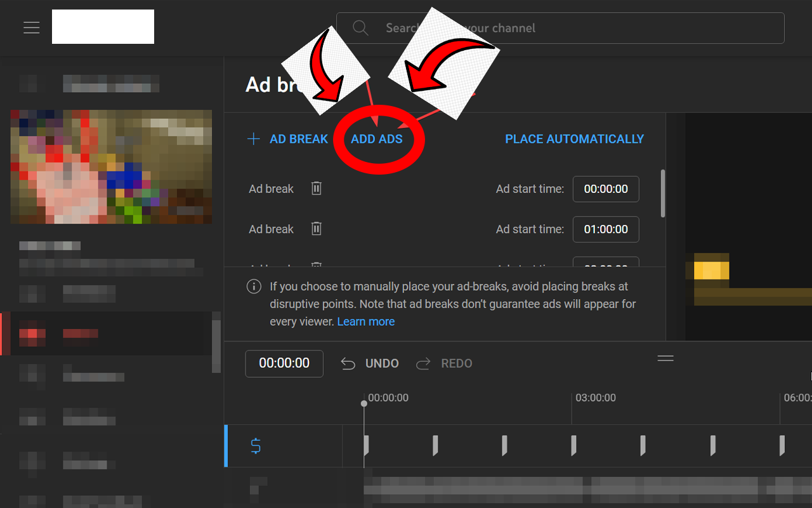The image size is (812, 508).
Task: Edit the ad start time showing 01:00:00
Action: pyautogui.click(x=606, y=229)
